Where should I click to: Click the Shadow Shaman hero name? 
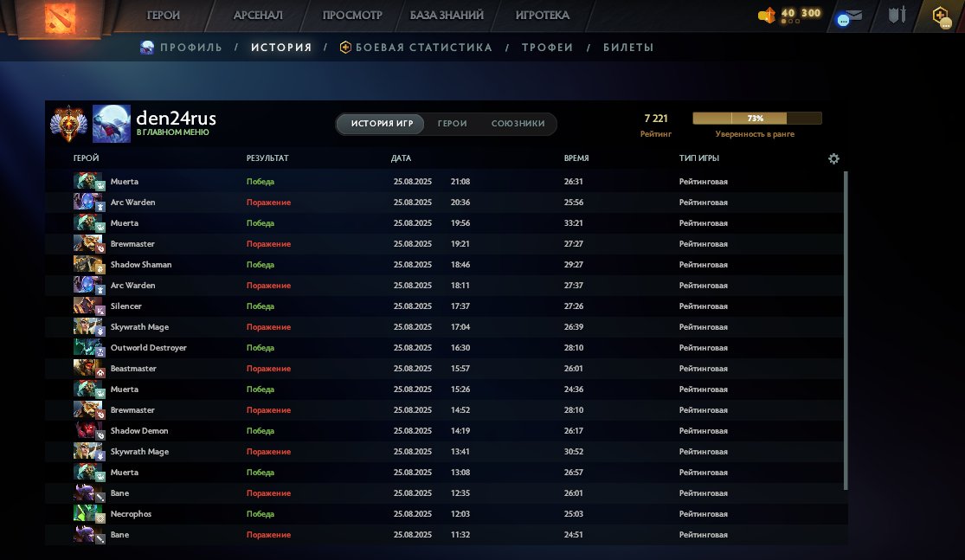[x=141, y=265]
